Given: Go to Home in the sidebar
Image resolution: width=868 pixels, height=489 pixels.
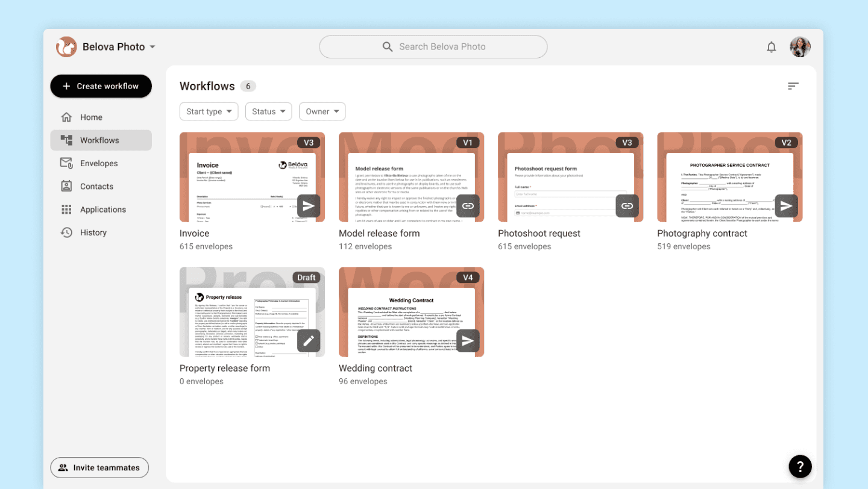Looking at the screenshot, I should coord(101,117).
